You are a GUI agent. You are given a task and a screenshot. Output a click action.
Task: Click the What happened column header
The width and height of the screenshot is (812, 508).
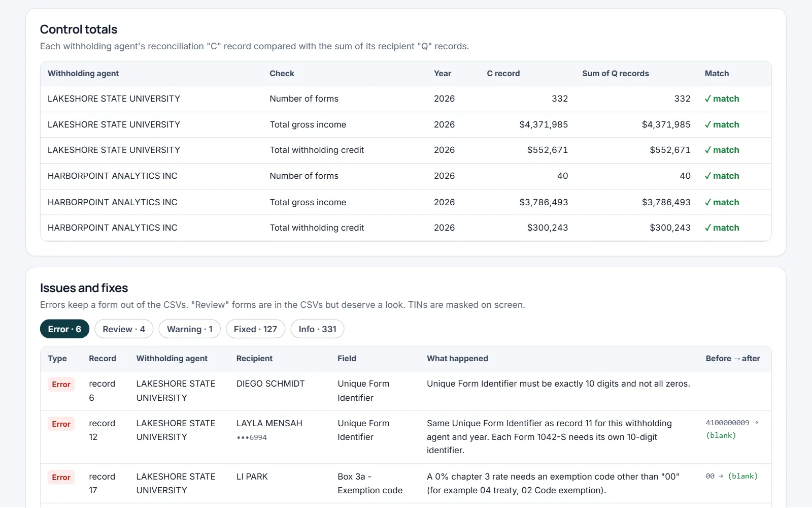[457, 359]
